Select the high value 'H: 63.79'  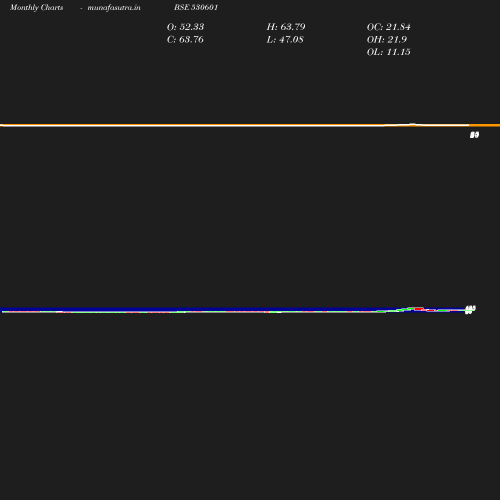(286, 27)
